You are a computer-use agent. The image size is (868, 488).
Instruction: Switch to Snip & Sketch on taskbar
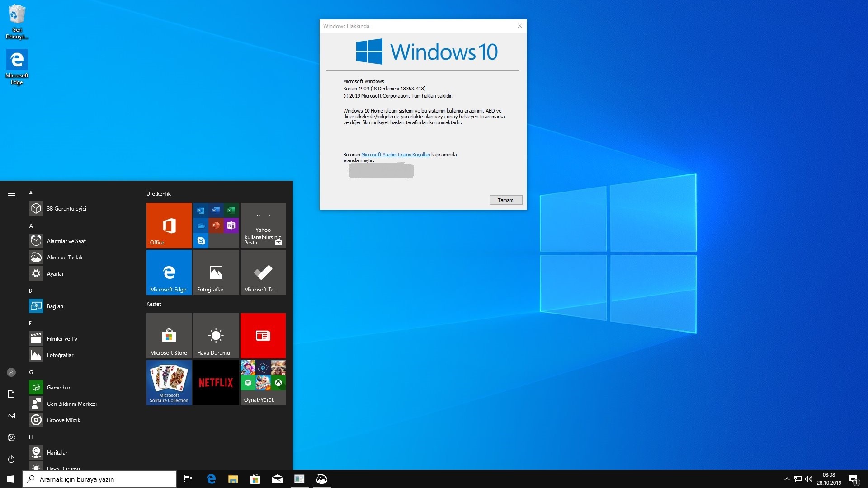click(x=321, y=479)
